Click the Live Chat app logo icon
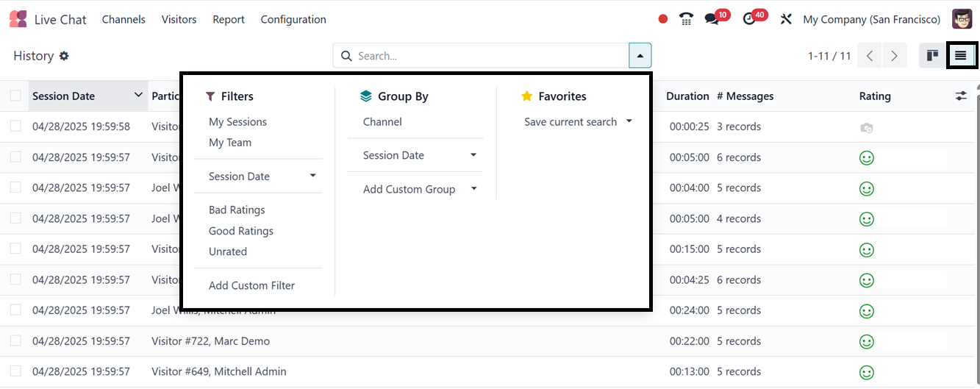The width and height of the screenshot is (980, 389). tap(18, 19)
